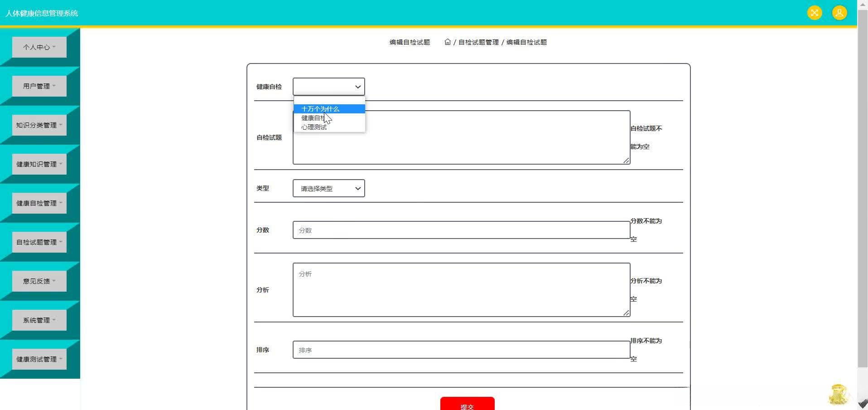Select the blank option in dropdown list

(329, 100)
